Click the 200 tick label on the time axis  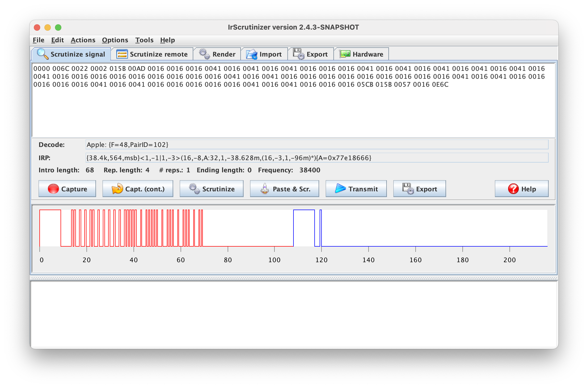tap(509, 260)
